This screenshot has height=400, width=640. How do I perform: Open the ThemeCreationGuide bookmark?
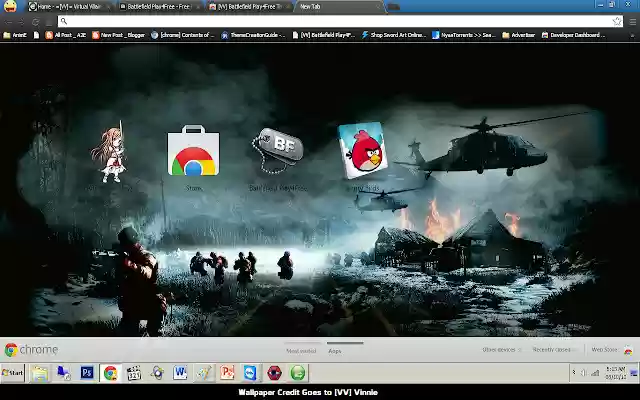point(253,35)
